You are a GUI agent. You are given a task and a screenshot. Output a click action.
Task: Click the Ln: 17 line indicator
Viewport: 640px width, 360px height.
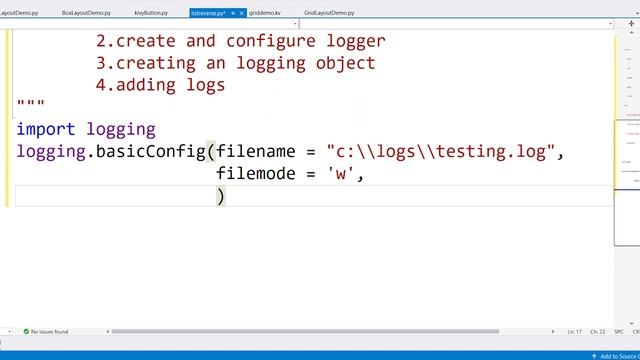(574, 332)
